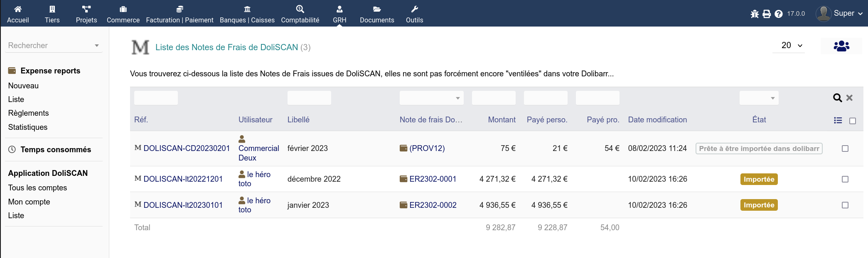Viewport: 868px width, 258px height.
Task: Click the Expense reports wallet icon
Action: click(12, 71)
